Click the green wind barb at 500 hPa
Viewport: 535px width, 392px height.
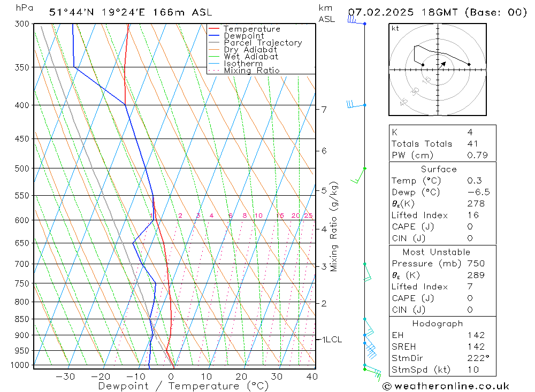tap(358, 175)
